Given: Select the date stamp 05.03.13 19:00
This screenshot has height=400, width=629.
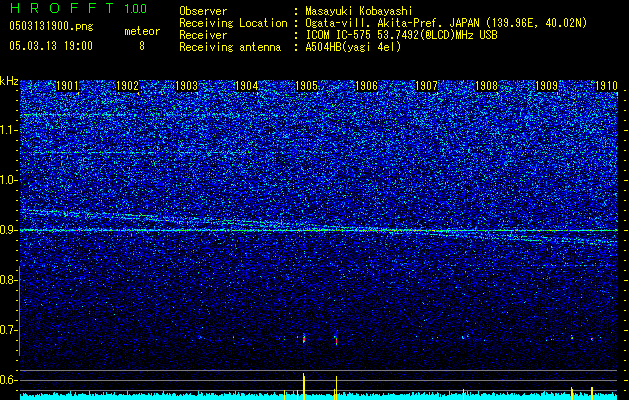Looking at the screenshot, I should (51, 46).
